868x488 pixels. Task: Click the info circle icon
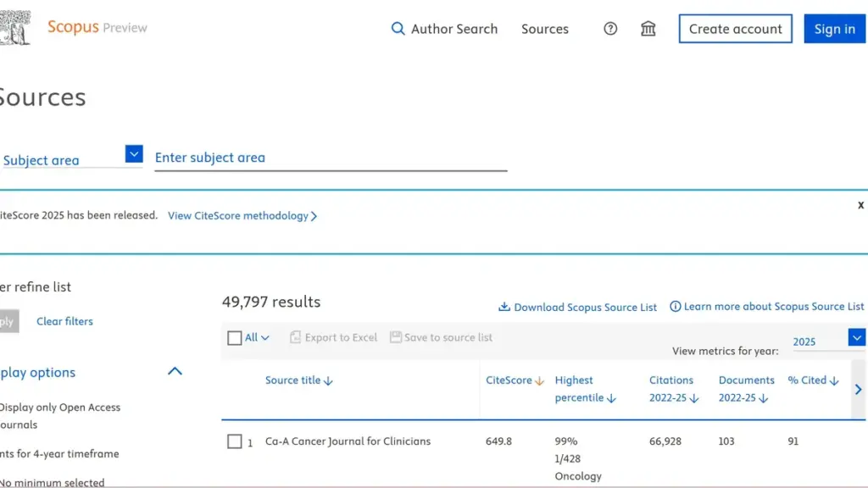676,307
